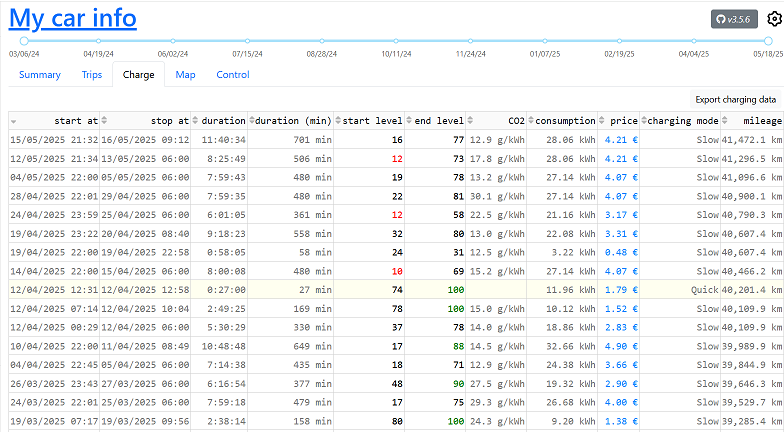This screenshot has height=432, width=784.
Task: Click end level 90 on 26/03/2025 row
Action: pyautogui.click(x=435, y=384)
